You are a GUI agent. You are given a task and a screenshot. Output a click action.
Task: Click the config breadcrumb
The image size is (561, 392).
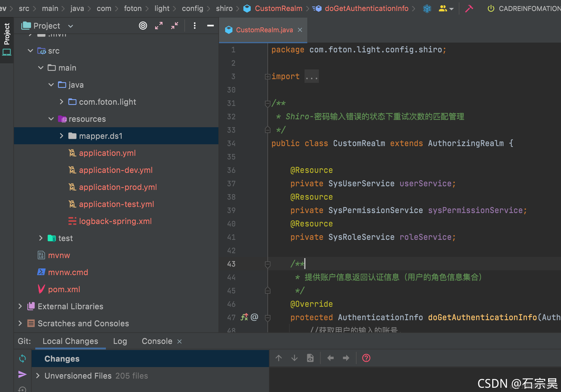[192, 9]
